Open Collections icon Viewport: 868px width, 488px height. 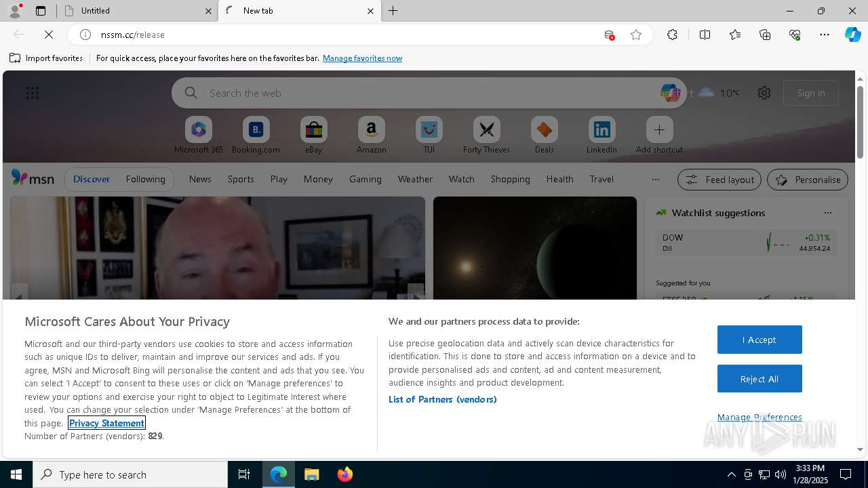[x=765, y=35]
